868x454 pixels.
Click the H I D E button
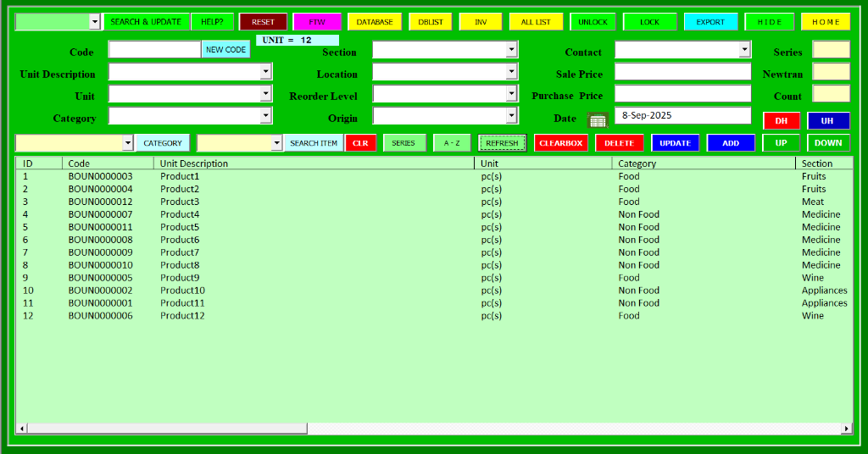pyautogui.click(x=770, y=22)
